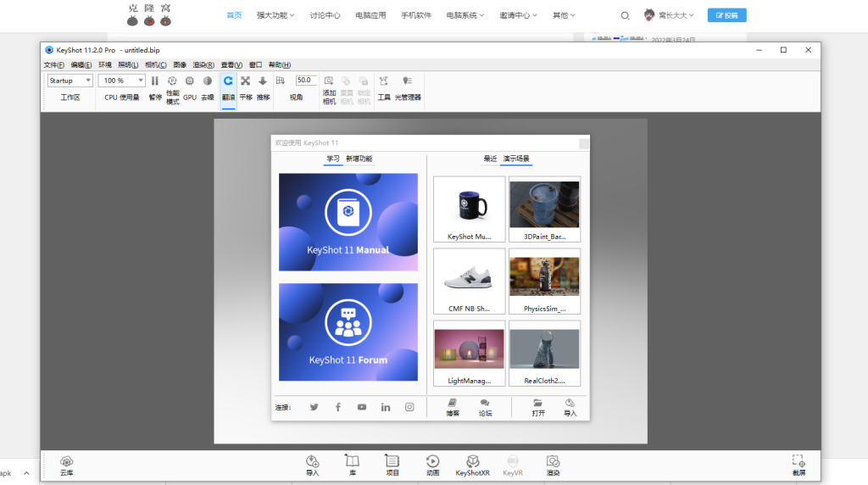Open the 编辑(E) menu

click(81, 64)
